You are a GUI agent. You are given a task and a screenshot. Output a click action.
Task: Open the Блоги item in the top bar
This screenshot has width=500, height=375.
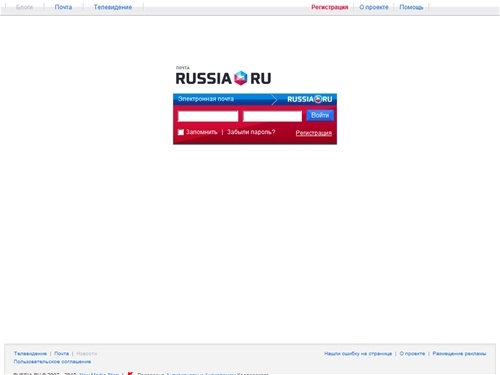24,7
